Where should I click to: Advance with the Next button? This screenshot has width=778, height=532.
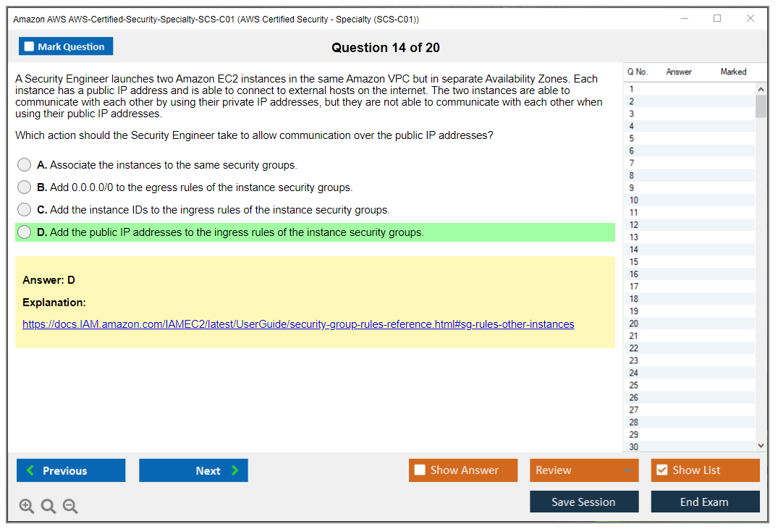click(193, 470)
